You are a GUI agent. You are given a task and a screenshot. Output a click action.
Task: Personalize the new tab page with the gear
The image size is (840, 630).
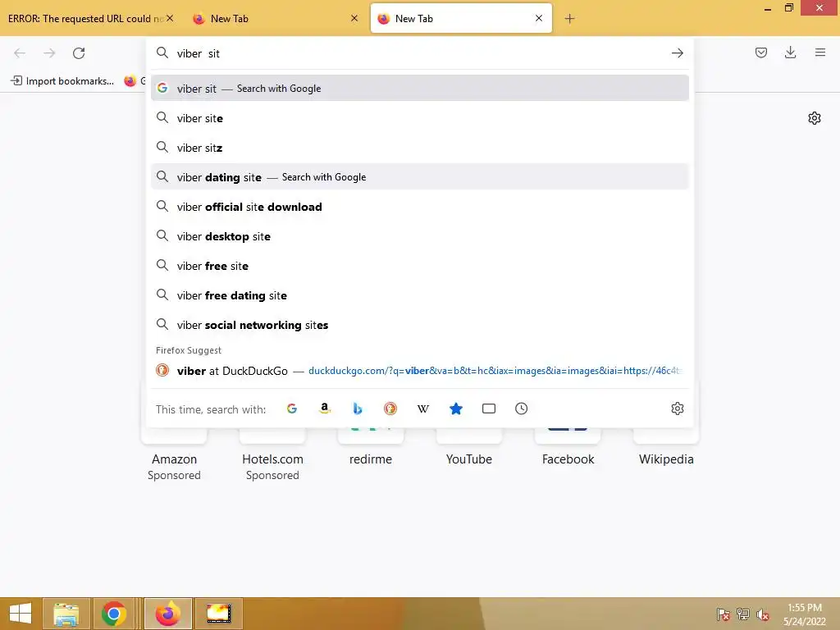[815, 118]
